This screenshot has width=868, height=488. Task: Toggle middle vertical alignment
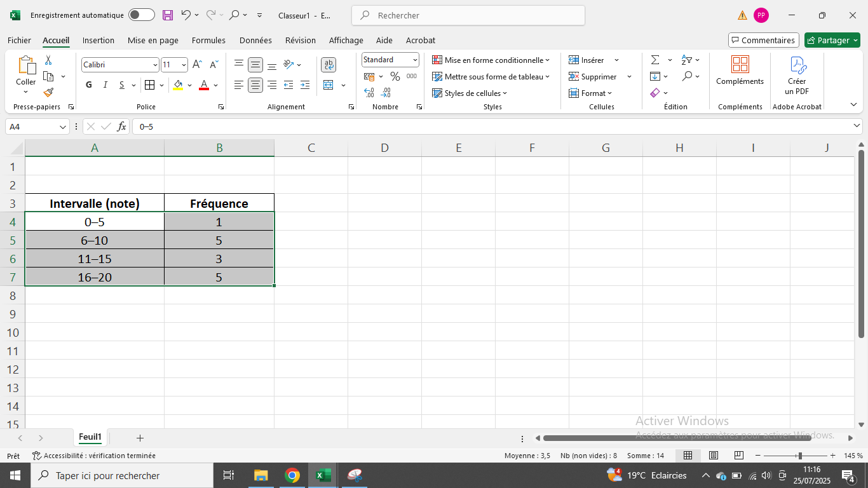[255, 65]
